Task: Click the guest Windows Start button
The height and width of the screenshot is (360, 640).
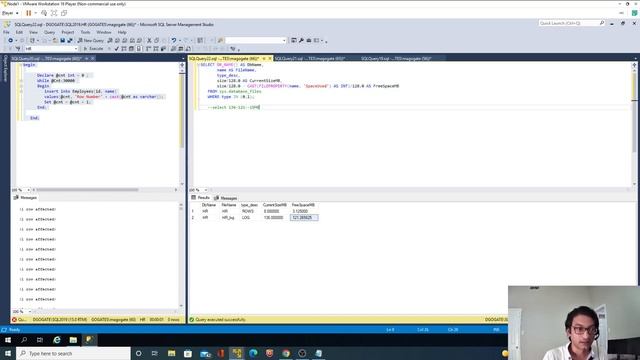Action: click(x=8, y=340)
